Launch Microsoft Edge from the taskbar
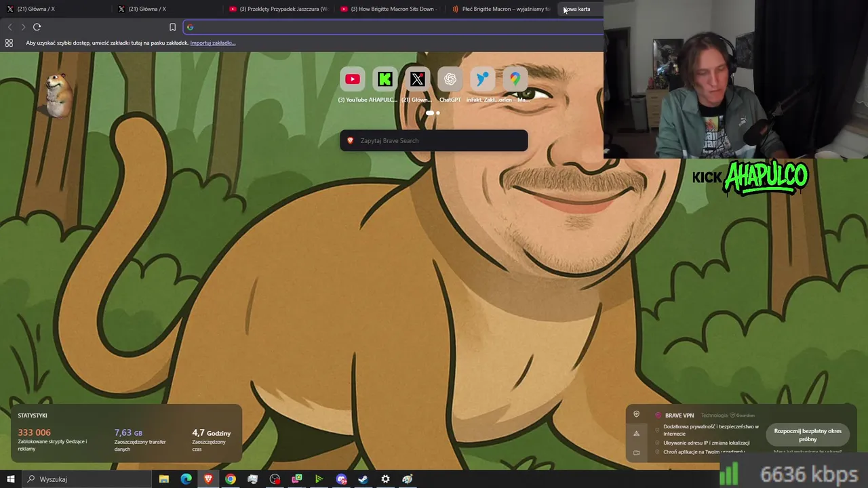Viewport: 868px width, 488px height. coord(186,479)
